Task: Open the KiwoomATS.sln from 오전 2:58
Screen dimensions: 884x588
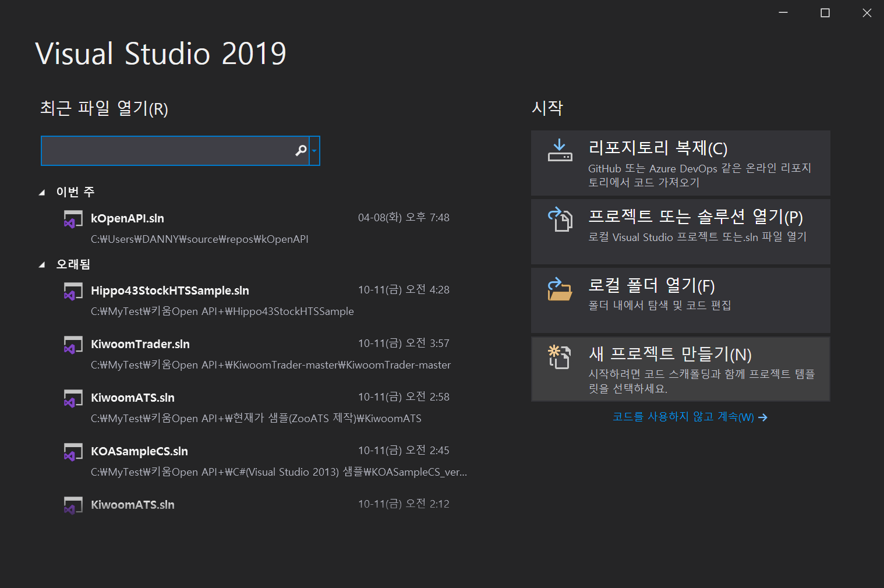Action: pyautogui.click(x=132, y=397)
